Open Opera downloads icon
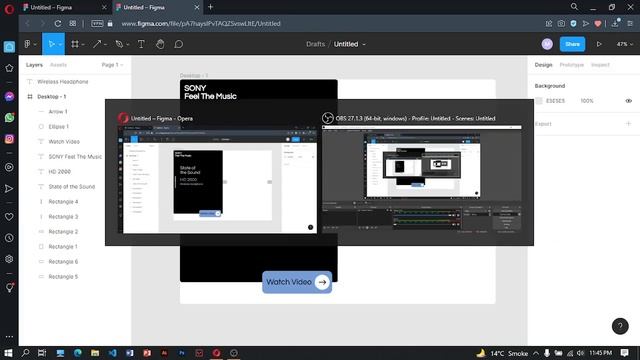640x360 pixels. tap(615, 24)
